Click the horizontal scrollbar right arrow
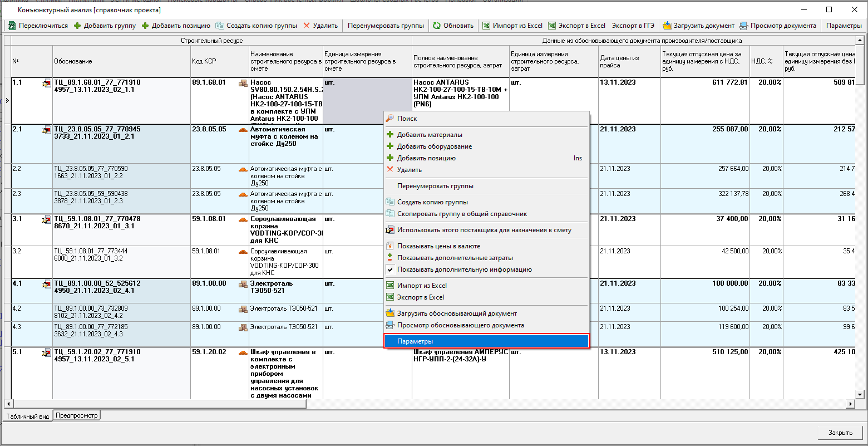Screen dimensions: 868x446 click(850, 404)
